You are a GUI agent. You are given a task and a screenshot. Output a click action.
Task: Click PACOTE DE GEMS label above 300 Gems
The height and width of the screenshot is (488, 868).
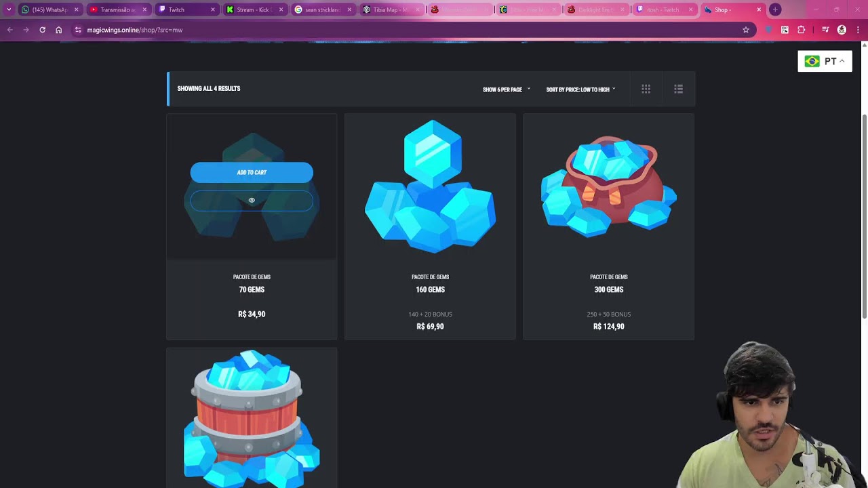pyautogui.click(x=609, y=277)
